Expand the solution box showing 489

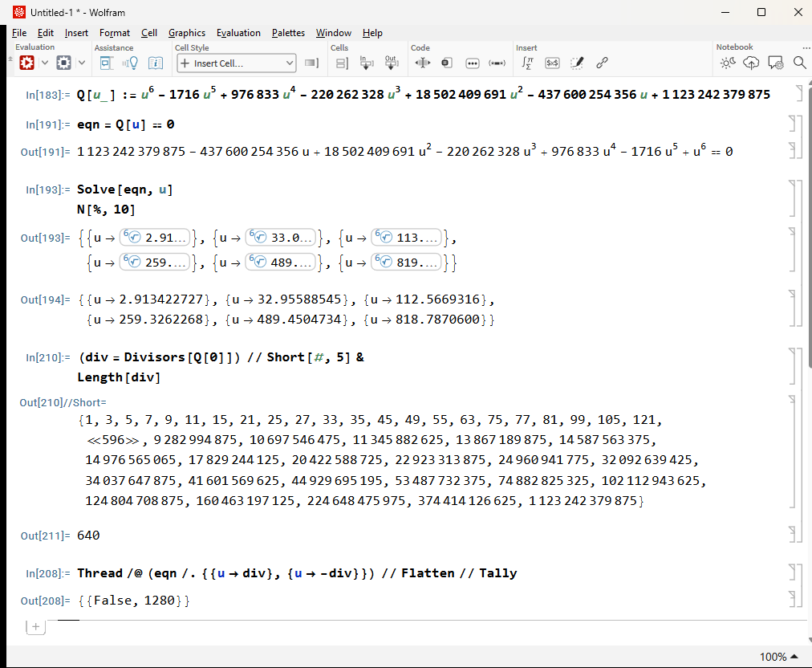pyautogui.click(x=280, y=260)
